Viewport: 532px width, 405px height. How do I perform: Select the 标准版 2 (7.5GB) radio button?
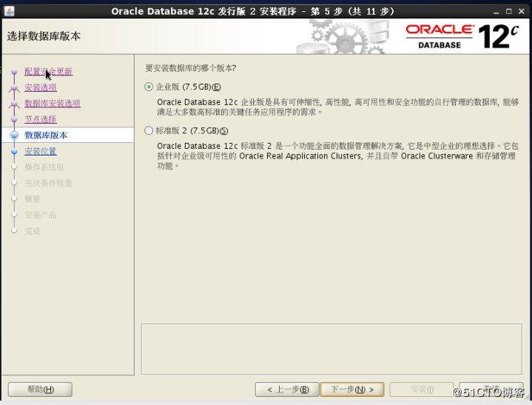[149, 131]
